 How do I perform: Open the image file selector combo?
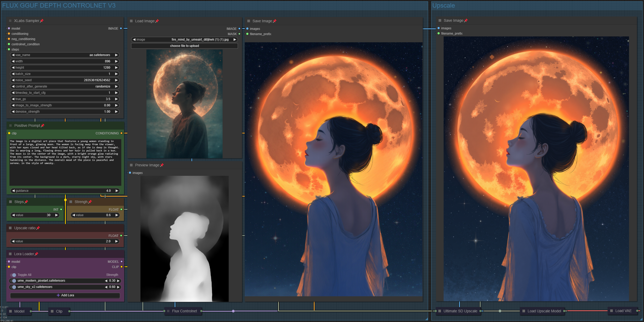click(184, 40)
